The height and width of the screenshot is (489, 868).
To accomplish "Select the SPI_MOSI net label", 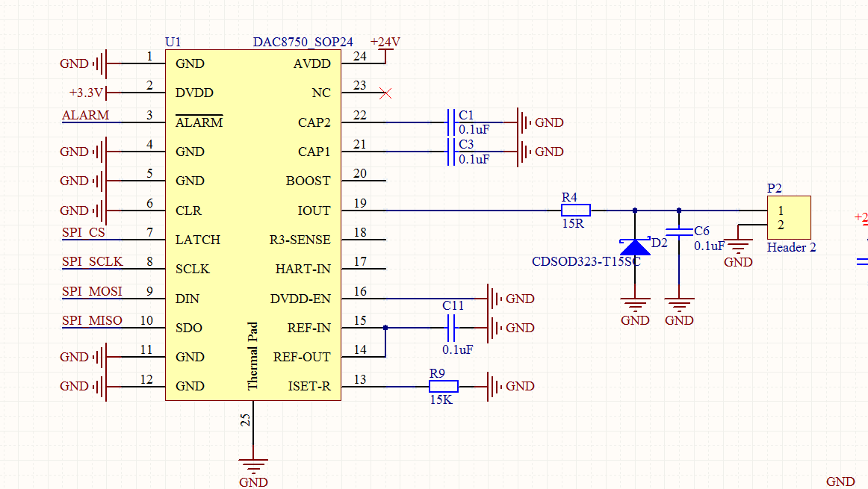I will click(92, 291).
